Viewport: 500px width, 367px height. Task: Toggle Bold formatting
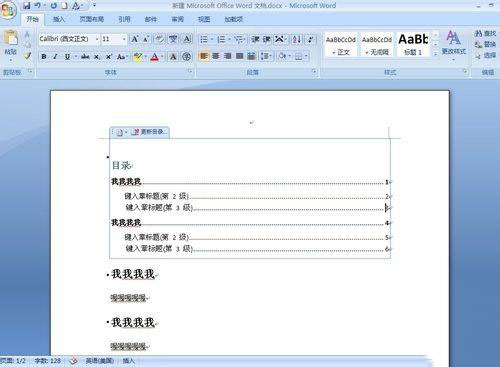coord(44,57)
